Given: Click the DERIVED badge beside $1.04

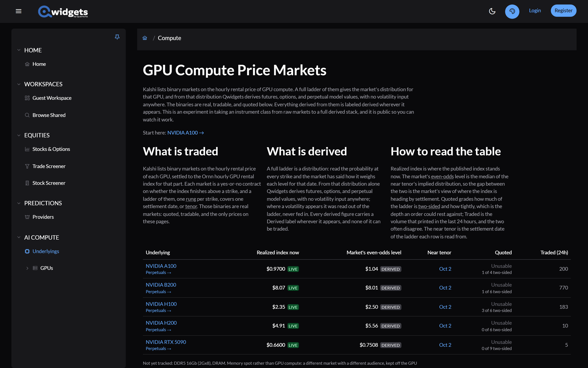Looking at the screenshot, I should [390, 269].
